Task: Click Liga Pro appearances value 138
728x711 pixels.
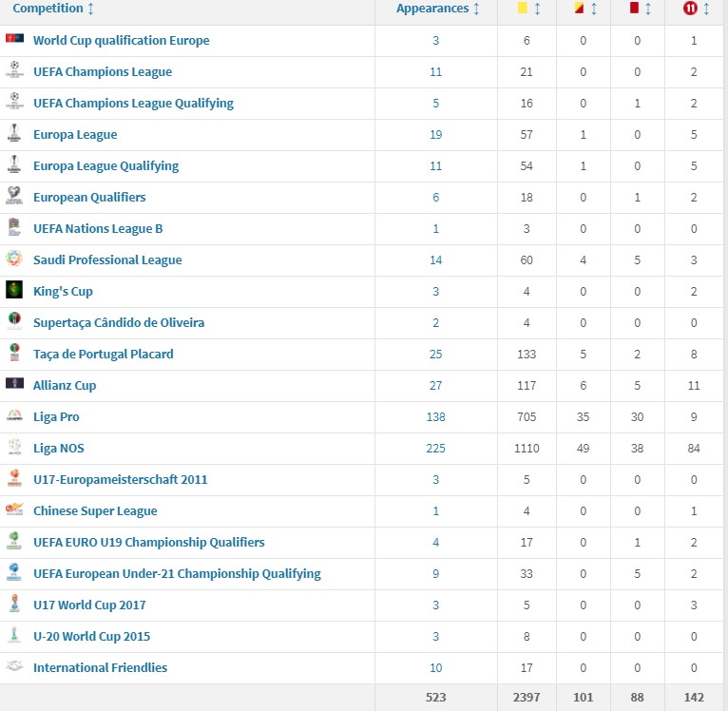Action: click(x=435, y=417)
